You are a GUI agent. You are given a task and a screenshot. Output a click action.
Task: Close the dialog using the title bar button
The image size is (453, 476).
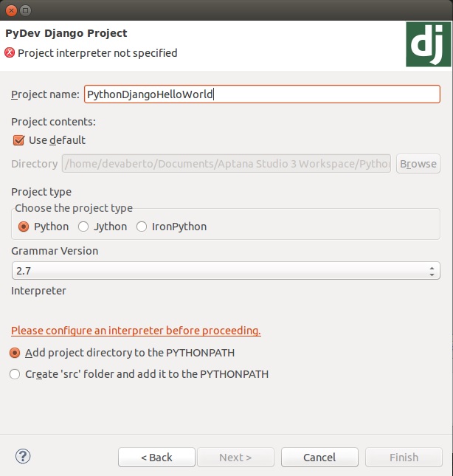click(10, 10)
